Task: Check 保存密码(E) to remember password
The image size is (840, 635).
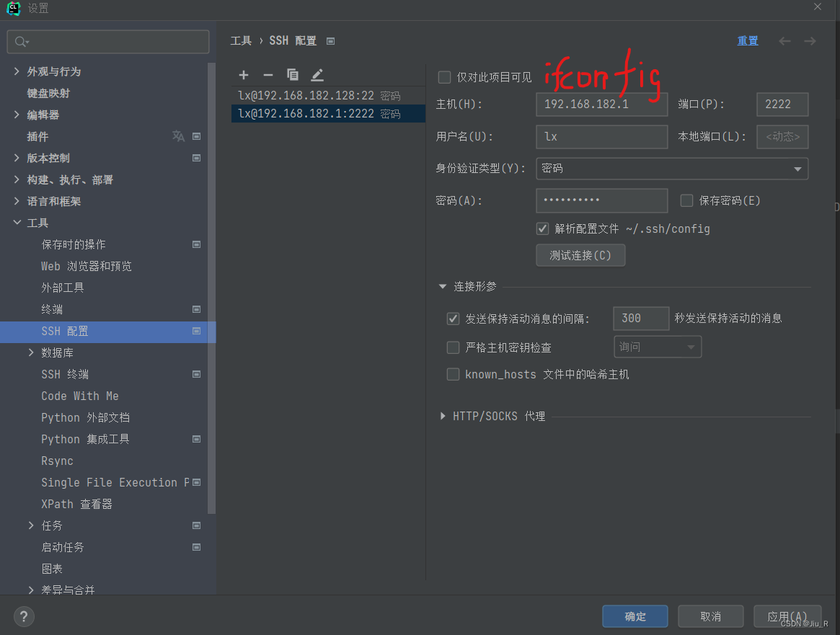Action: click(686, 200)
